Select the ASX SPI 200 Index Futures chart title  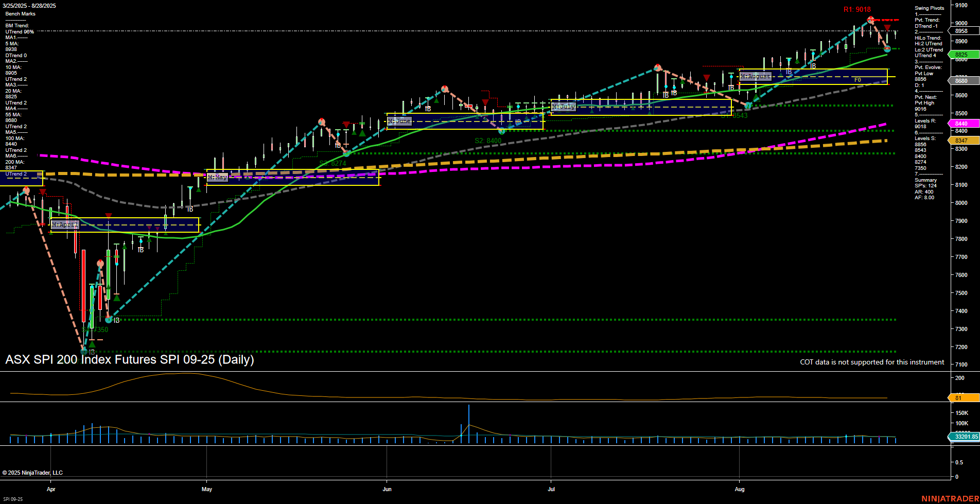tap(130, 359)
